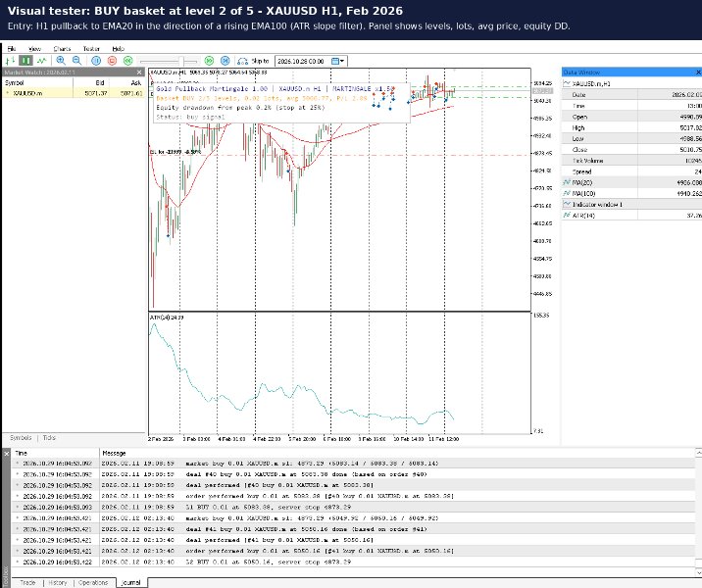Screen dimensions: 702x588
Task: Adjust the playback speed slider handle
Action: tap(181, 61)
